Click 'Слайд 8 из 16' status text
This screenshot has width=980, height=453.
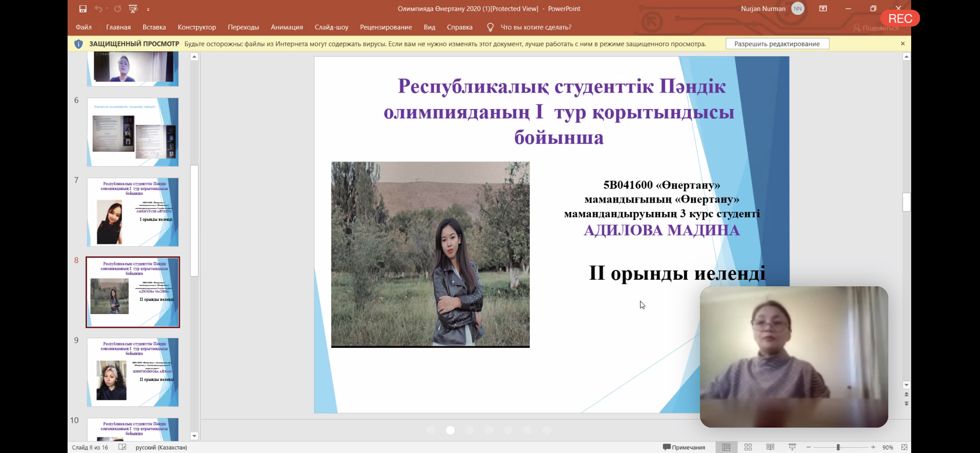click(90, 447)
